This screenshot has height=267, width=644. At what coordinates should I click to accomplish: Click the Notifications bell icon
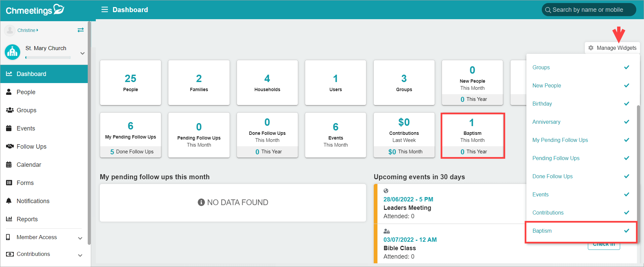point(9,201)
